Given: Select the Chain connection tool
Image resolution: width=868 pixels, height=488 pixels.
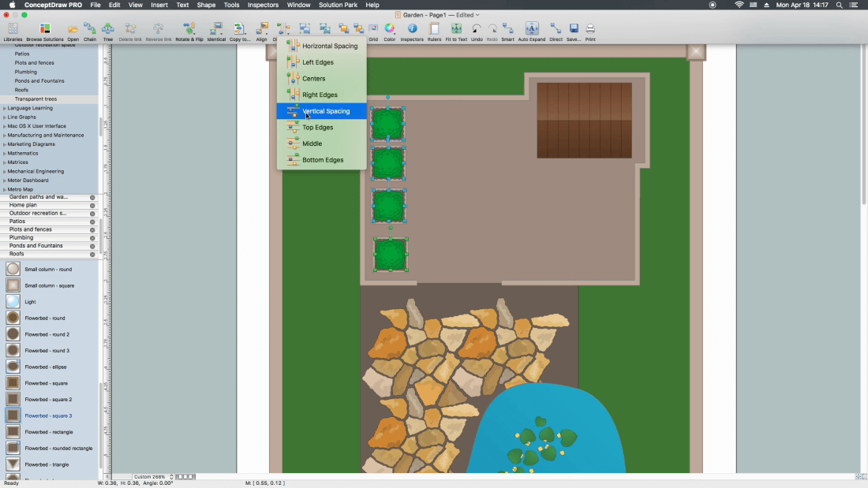Looking at the screenshot, I should click(x=90, y=31).
